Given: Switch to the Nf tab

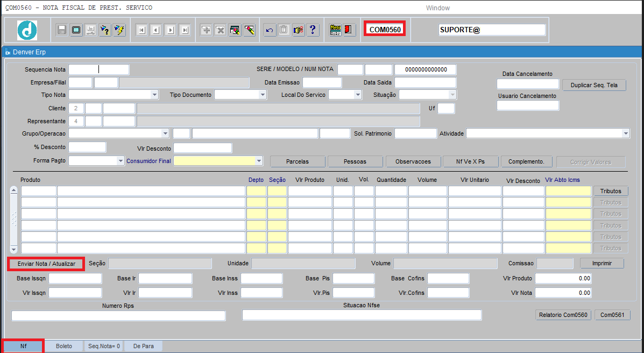Looking at the screenshot, I should click(x=24, y=346).
